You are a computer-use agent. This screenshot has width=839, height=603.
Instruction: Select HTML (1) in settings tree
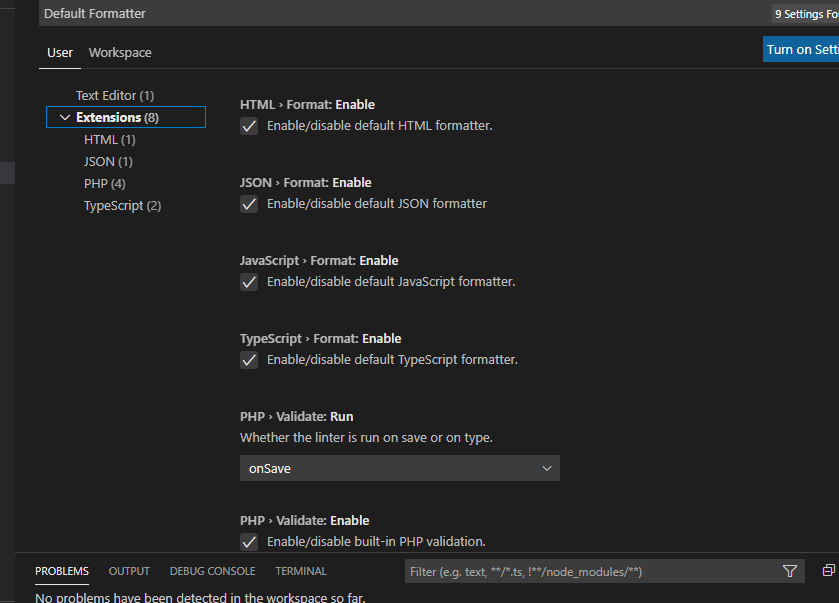tap(110, 140)
